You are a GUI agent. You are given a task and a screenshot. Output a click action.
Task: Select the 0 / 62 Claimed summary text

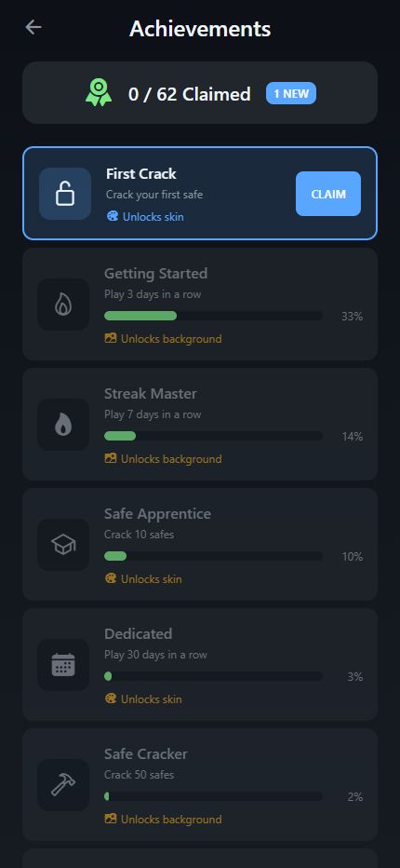(x=189, y=94)
